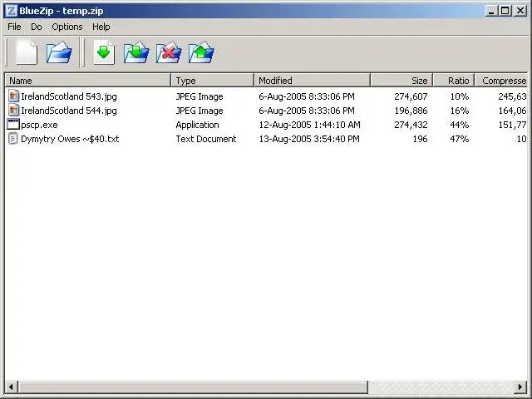
Task: Click the horizontal scrollbar thumb
Action: (x=193, y=387)
